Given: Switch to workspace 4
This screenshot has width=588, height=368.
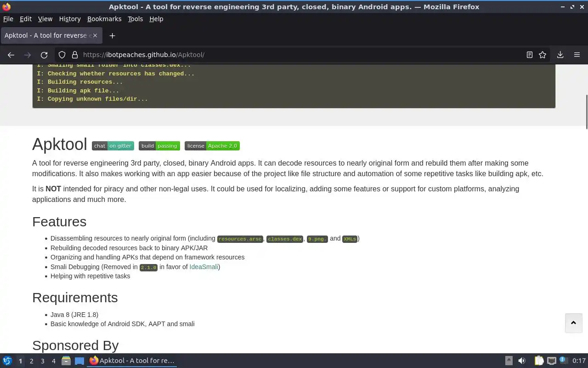Looking at the screenshot, I should pos(53,361).
